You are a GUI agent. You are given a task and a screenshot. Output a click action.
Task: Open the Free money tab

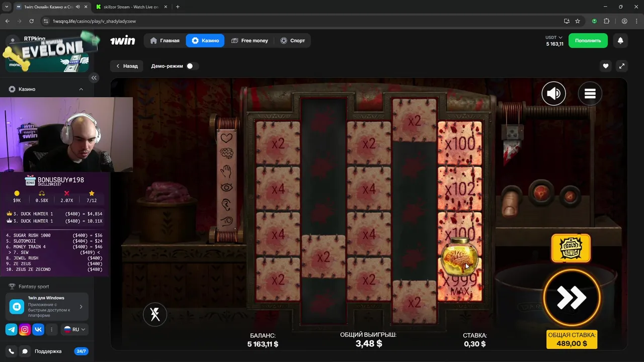tap(250, 40)
